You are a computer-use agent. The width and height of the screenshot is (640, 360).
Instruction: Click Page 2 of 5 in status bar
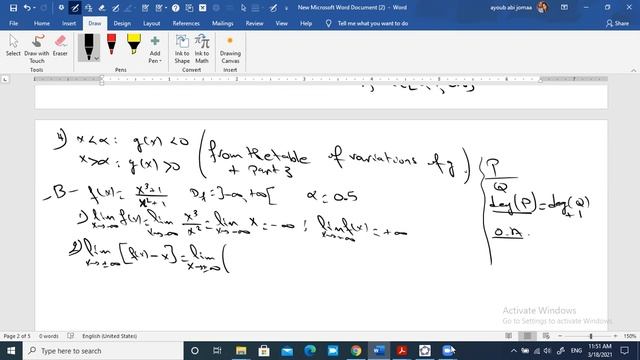(17, 336)
